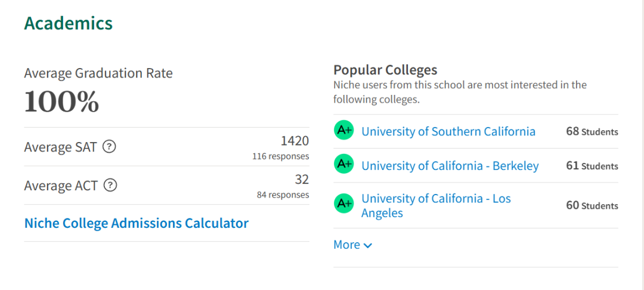The image size is (644, 290).
Task: Click the 1420 average SAT score
Action: pyautogui.click(x=295, y=141)
